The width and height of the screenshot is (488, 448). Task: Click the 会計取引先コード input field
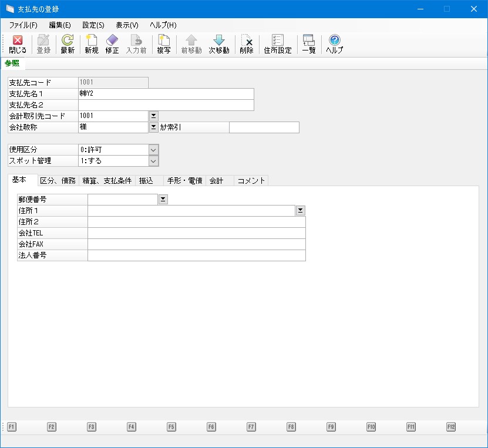tap(113, 116)
